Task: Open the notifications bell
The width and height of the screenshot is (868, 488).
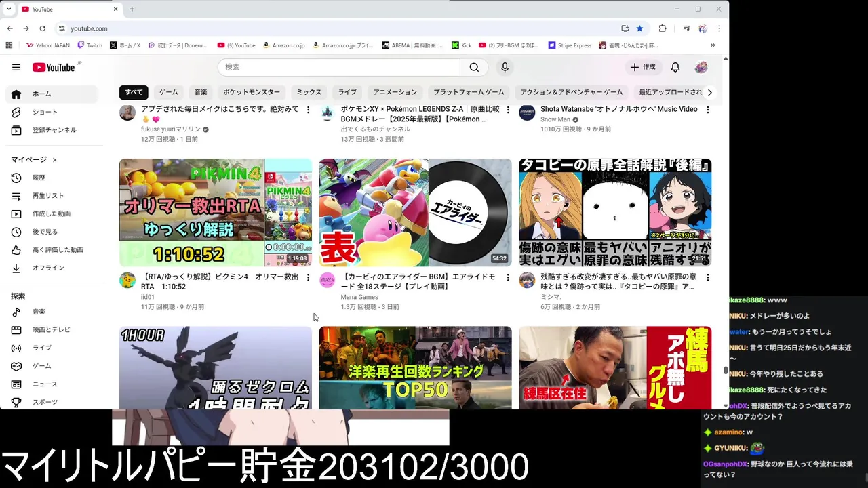Action: point(675,67)
